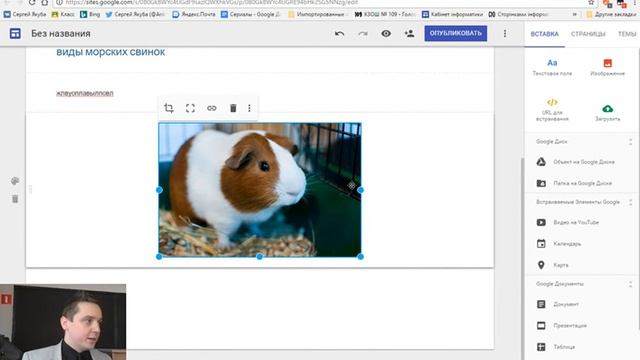
Task: Insert a Календарь calendar
Action: (558, 244)
